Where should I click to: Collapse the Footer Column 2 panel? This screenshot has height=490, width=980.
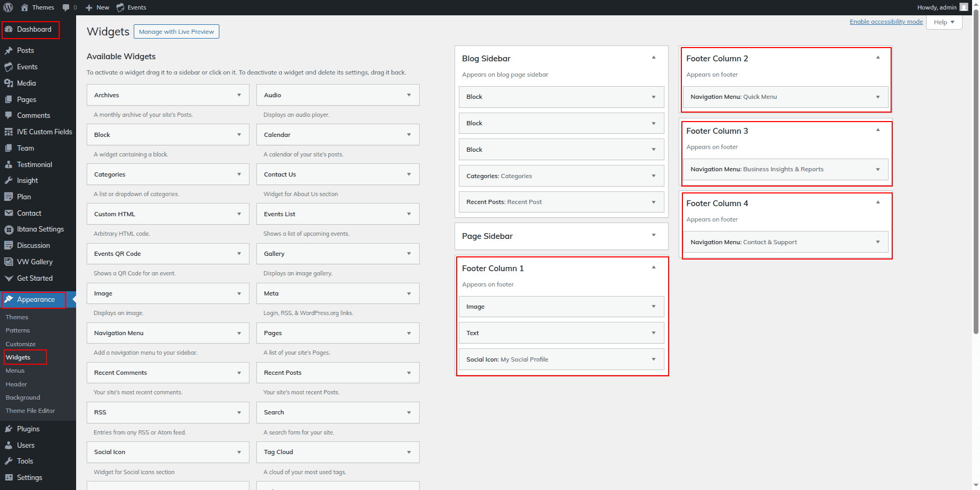877,58
